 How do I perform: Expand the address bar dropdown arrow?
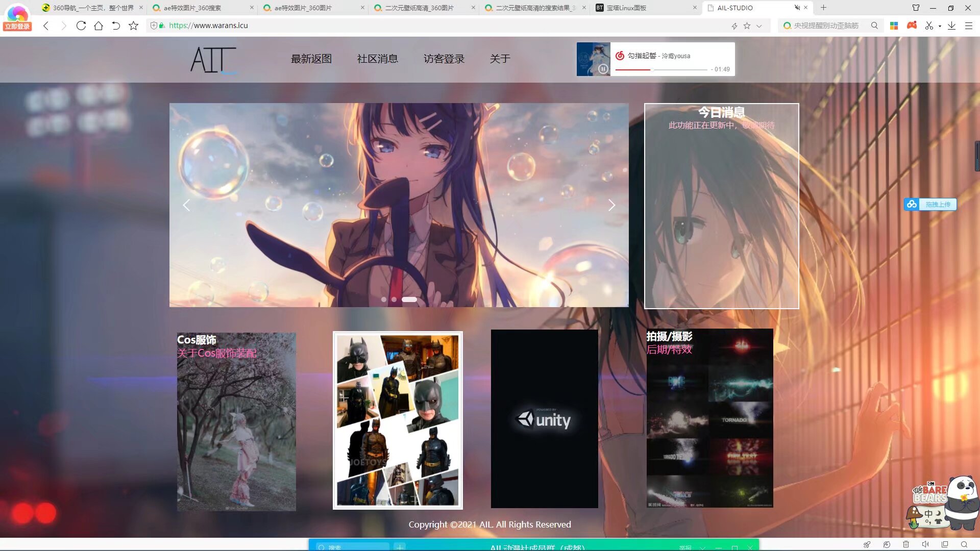tap(759, 26)
